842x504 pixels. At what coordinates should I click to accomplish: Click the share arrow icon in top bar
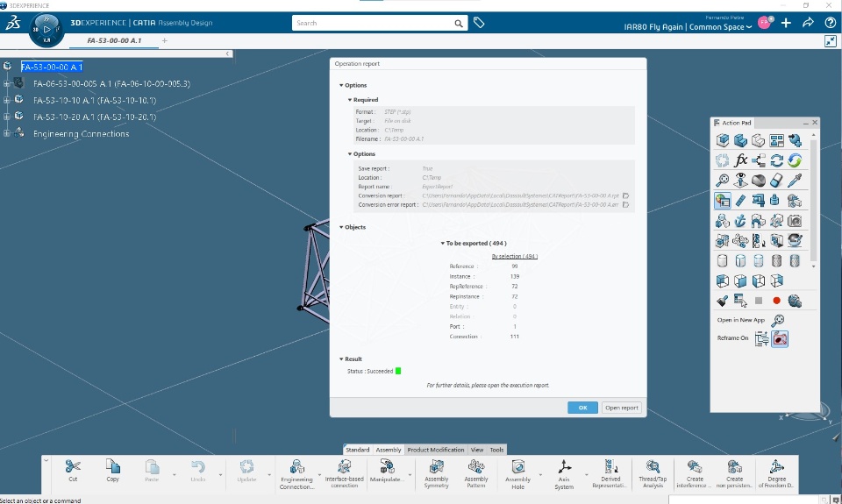(x=808, y=23)
